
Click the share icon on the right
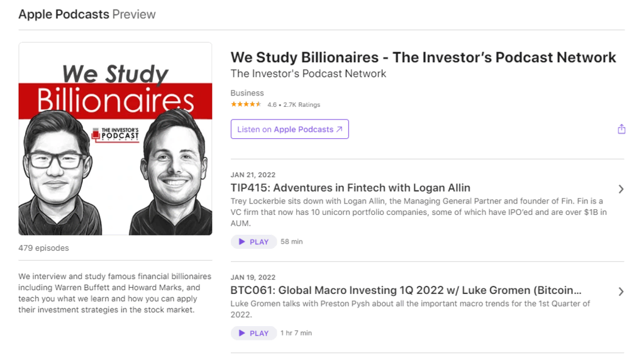[x=621, y=129]
